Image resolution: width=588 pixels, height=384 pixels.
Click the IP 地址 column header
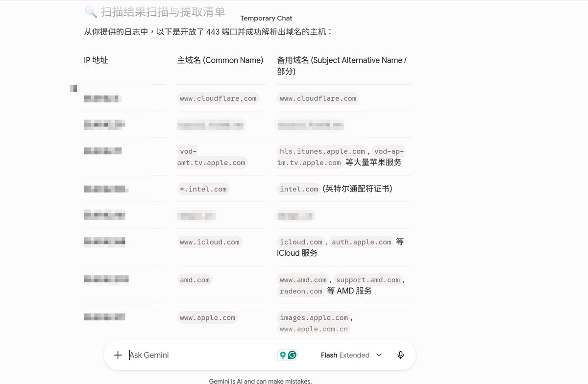(96, 60)
